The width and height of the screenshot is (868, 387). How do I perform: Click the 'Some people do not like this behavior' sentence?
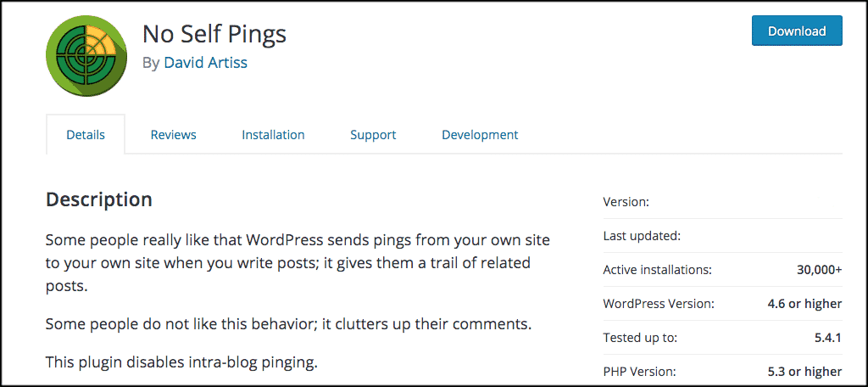click(288, 323)
